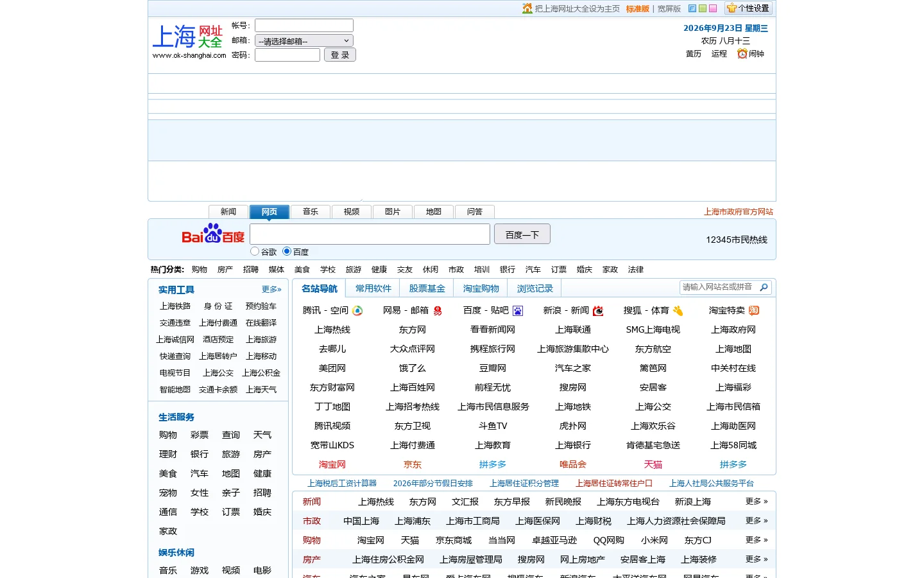Open 上海税后工资计算器 link
The height and width of the screenshot is (578, 924).
(342, 484)
